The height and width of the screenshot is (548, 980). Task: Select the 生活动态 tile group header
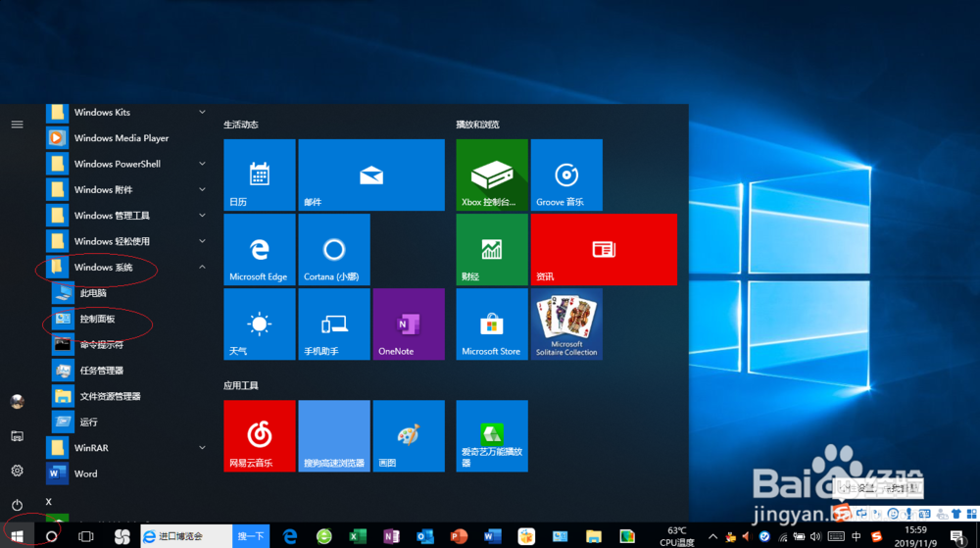pyautogui.click(x=241, y=125)
